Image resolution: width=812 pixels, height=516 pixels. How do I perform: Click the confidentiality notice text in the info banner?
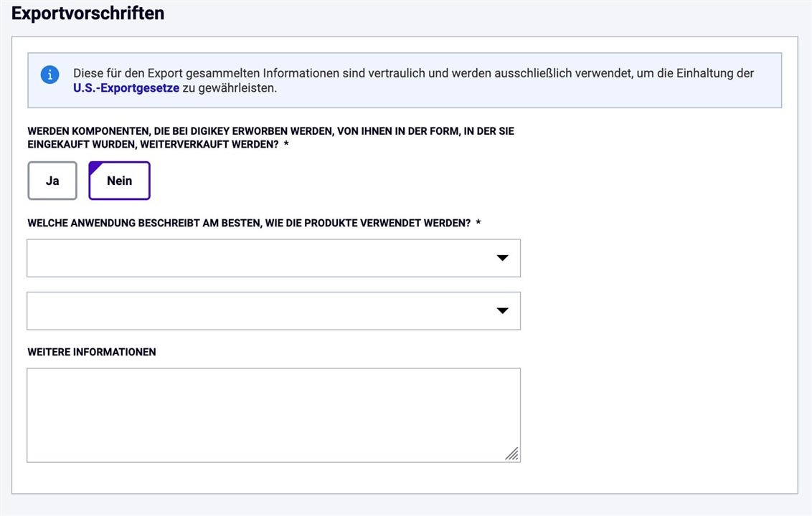[x=413, y=80]
